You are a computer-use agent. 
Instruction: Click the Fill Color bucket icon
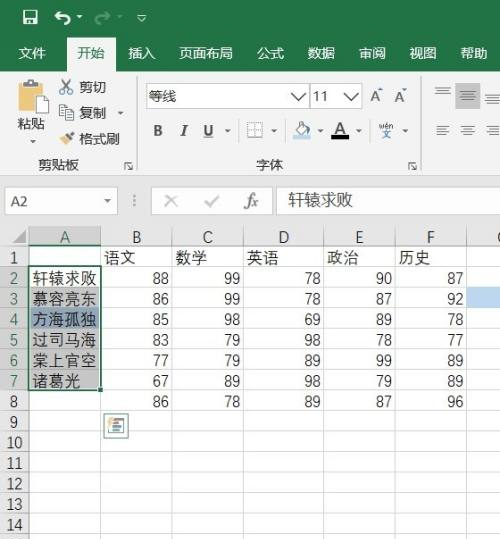pyautogui.click(x=302, y=130)
